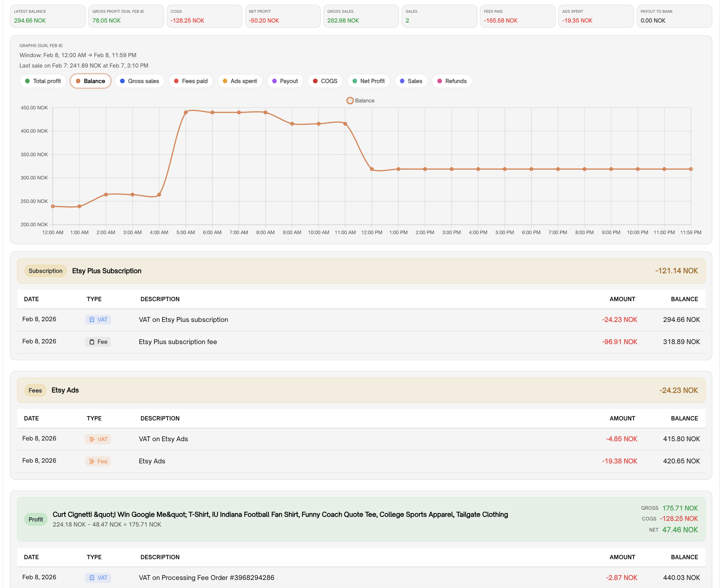This screenshot has height=588, width=722.
Task: Click the Fee clipboard icon on Etsy Plus subscription fee
Action: click(x=91, y=342)
